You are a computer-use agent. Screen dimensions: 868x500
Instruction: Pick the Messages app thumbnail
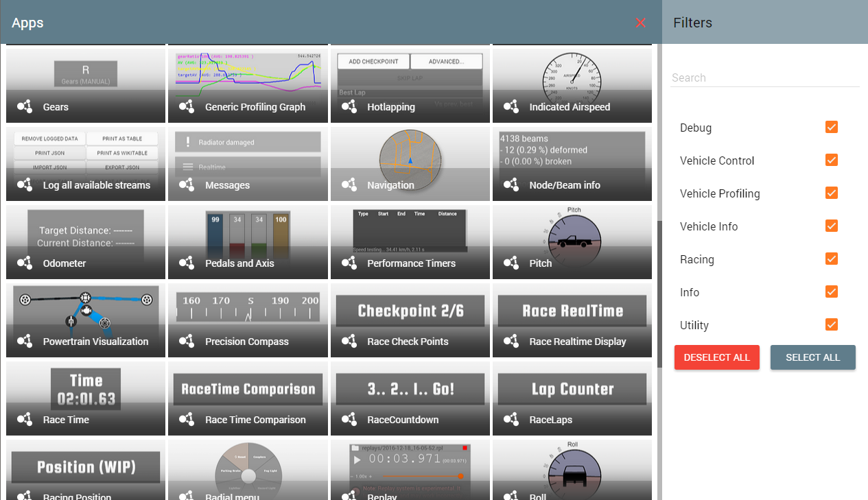(x=248, y=164)
